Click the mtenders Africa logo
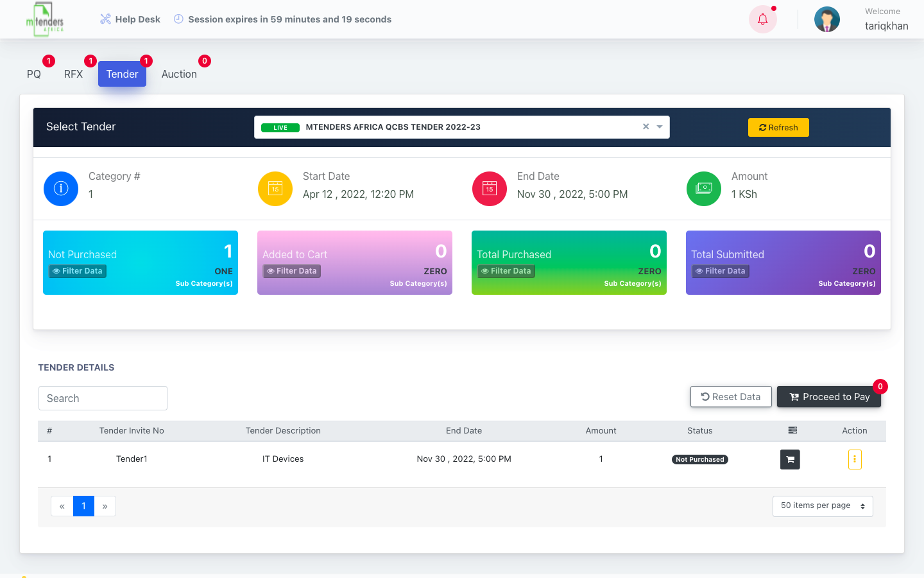 (x=45, y=19)
